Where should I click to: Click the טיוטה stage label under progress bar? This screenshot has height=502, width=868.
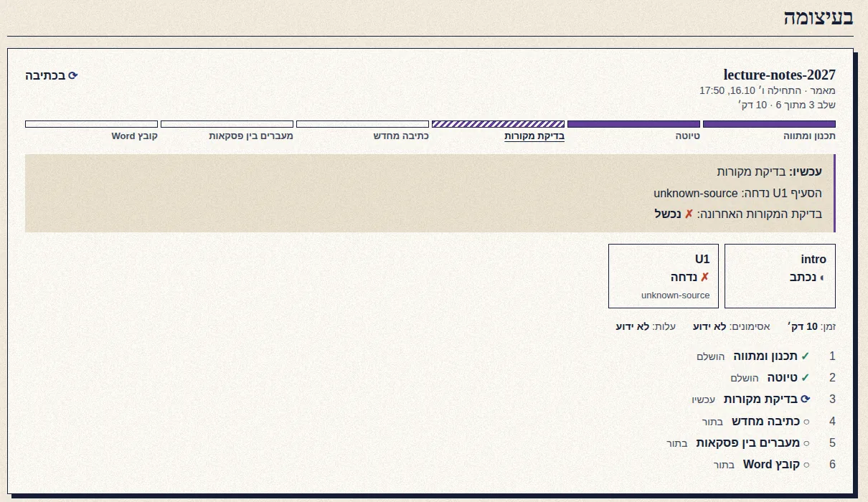pyautogui.click(x=687, y=136)
